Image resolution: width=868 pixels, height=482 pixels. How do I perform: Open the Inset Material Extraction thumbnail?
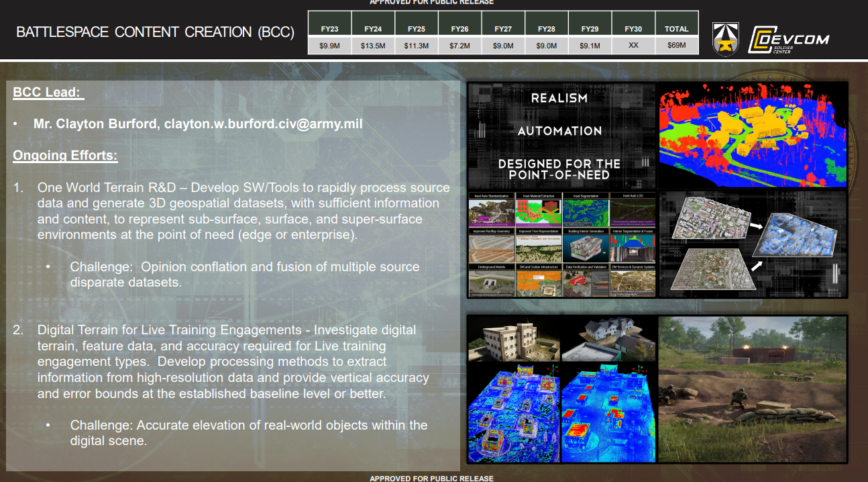coord(539,209)
